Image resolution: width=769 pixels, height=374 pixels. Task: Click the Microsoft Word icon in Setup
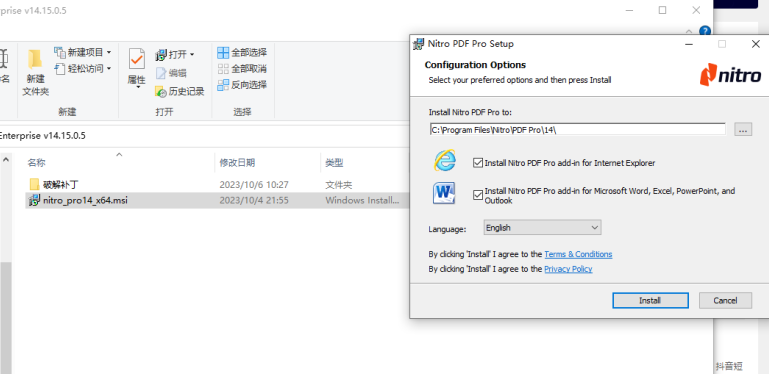444,193
